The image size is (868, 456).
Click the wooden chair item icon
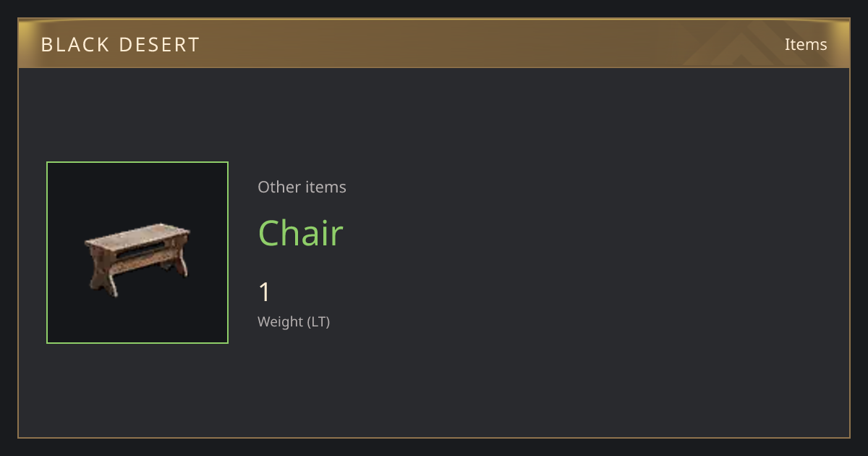click(137, 261)
